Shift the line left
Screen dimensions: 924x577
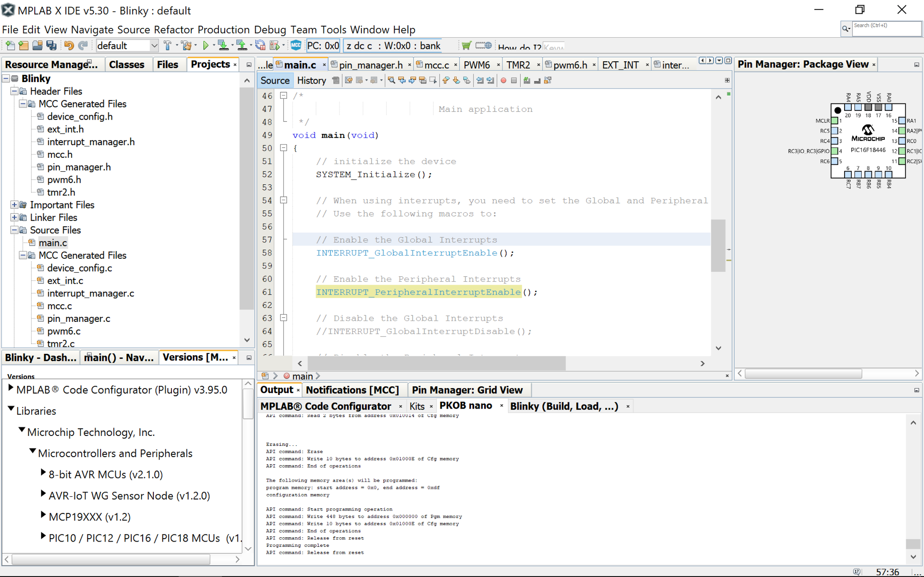480,81
